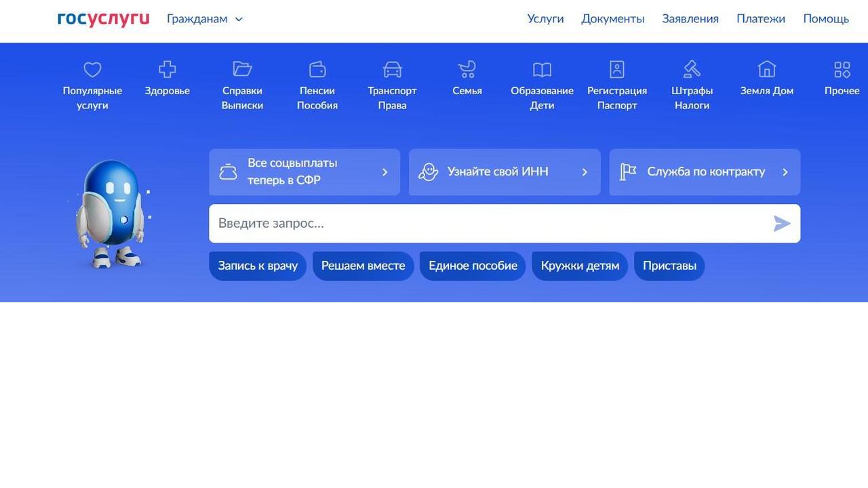The width and height of the screenshot is (868, 488).
Task: Click the Запись к врачу button
Action: coord(258,266)
